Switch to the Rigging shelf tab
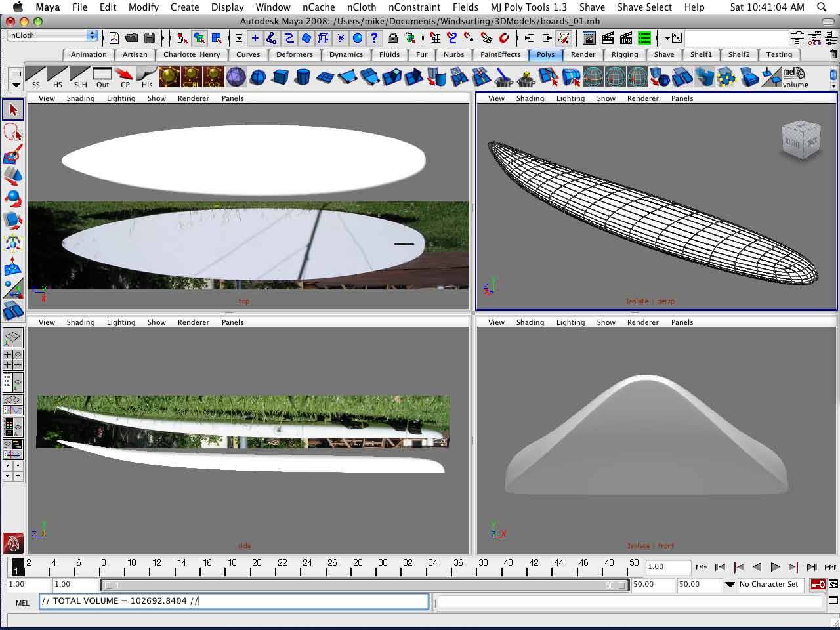 624,54
